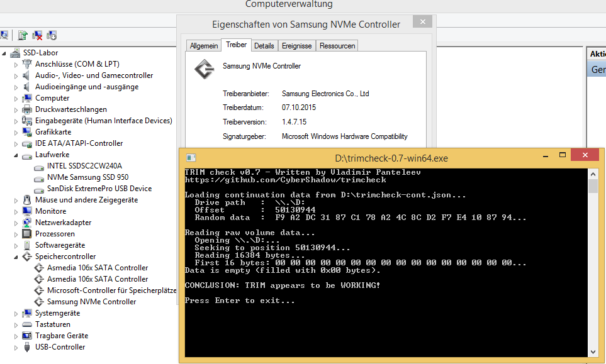Click the Monitore screen icon
The width and height of the screenshot is (606, 364).
tap(27, 211)
